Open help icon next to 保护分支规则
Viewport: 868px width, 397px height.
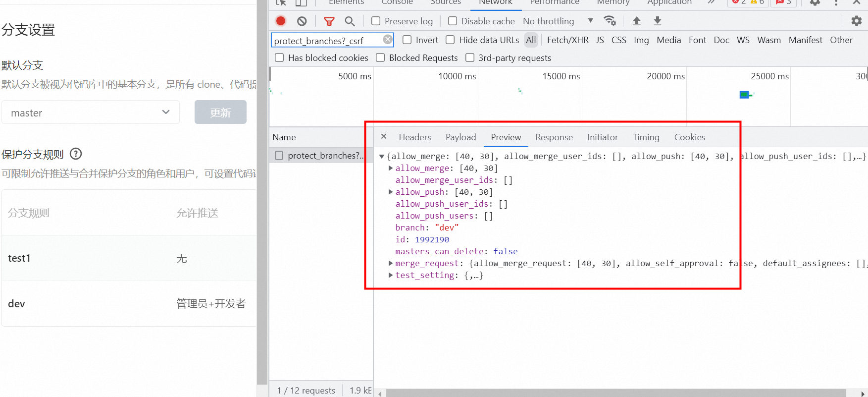(76, 154)
